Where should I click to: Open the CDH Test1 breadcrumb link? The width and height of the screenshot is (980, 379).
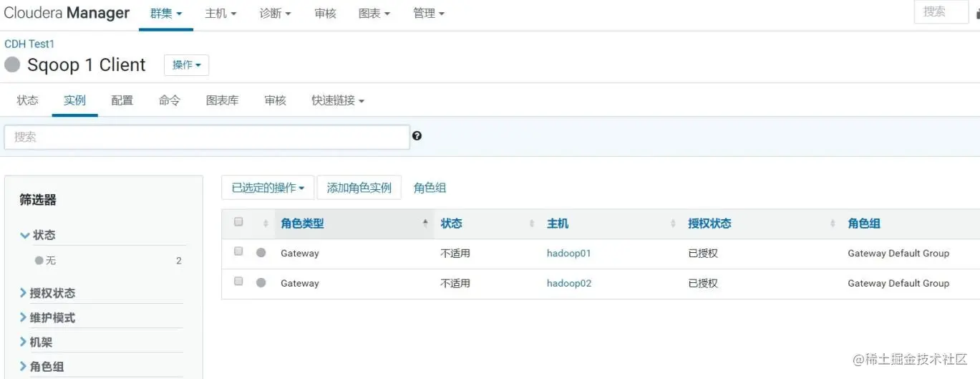pos(29,44)
